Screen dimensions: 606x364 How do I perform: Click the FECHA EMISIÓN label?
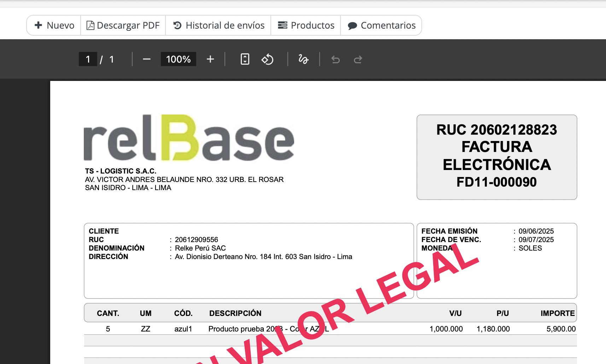click(x=449, y=231)
